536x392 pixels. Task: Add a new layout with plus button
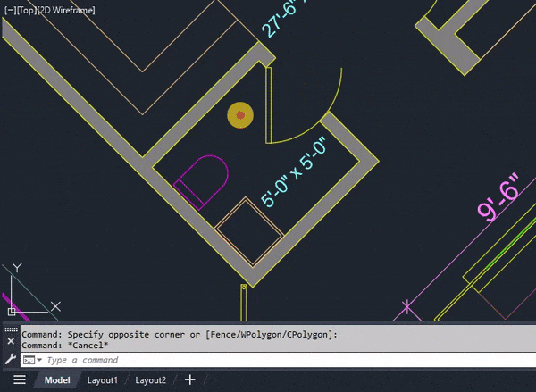[x=190, y=379]
